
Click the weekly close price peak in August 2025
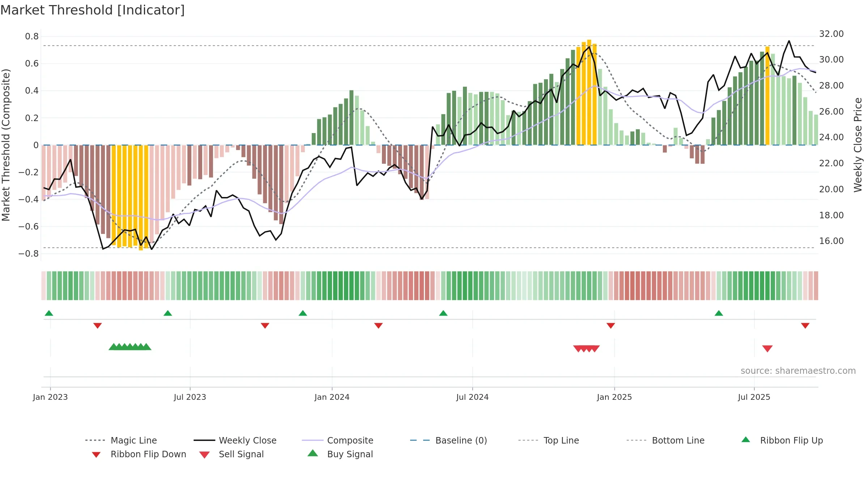789,41
